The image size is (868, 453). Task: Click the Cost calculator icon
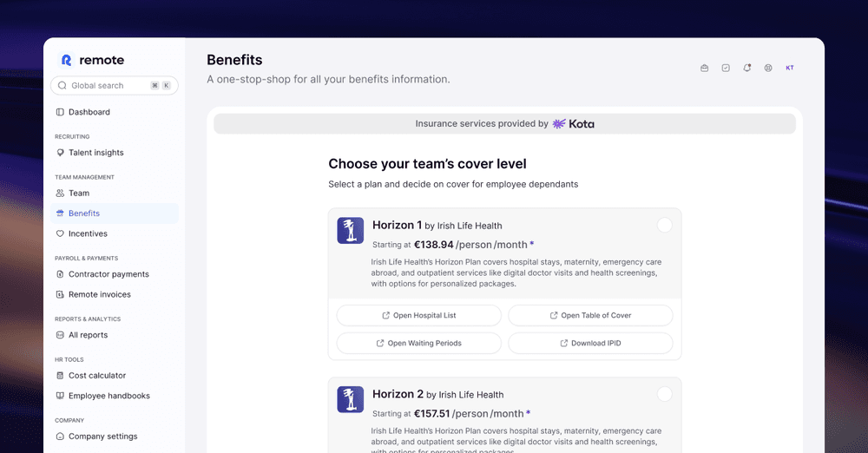[60, 376]
